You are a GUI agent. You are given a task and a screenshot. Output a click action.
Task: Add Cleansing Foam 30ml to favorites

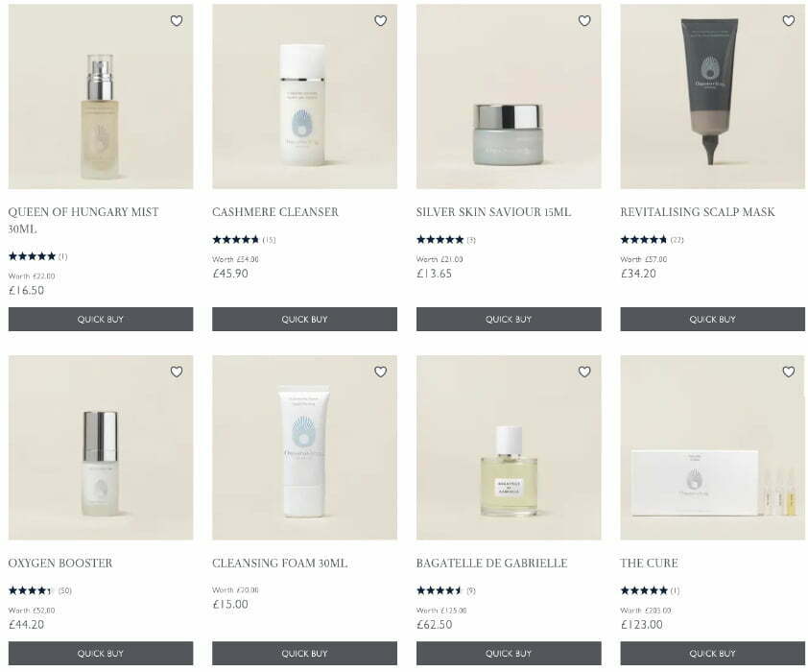(x=380, y=372)
